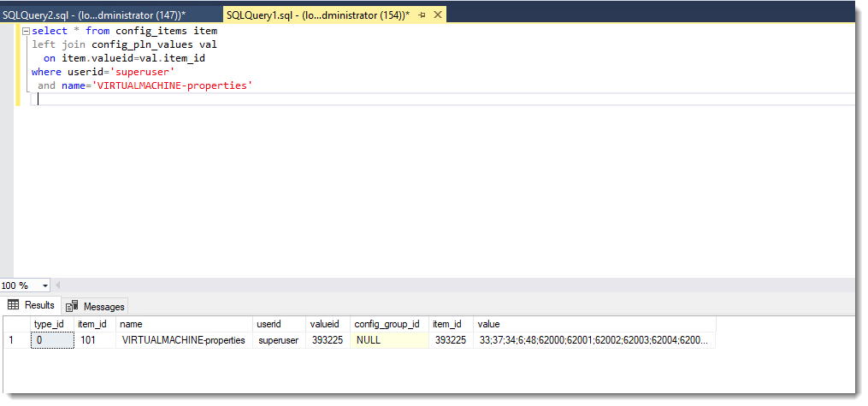
Task: Click the value cell starting with 33;37;34
Action: 595,340
